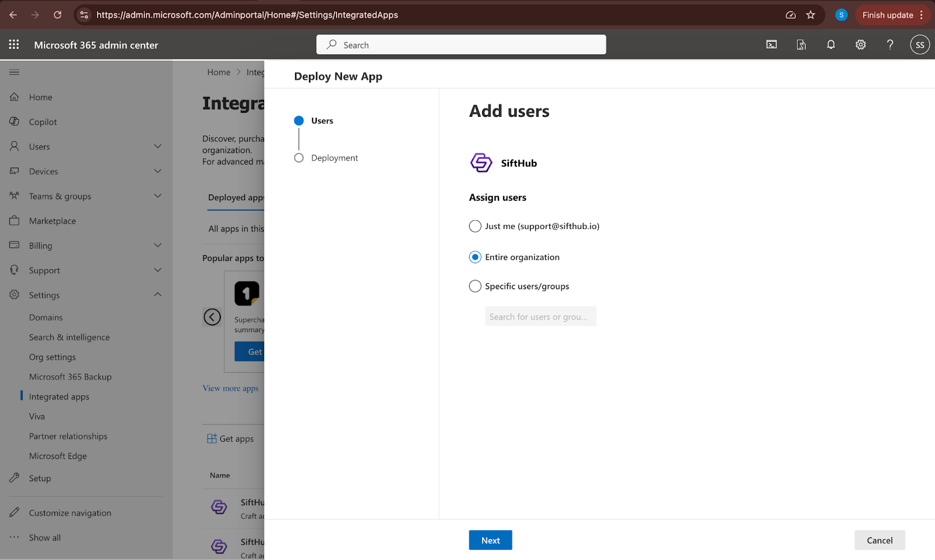
Task: Collapse the navigation hamburger menu
Action: pos(14,72)
